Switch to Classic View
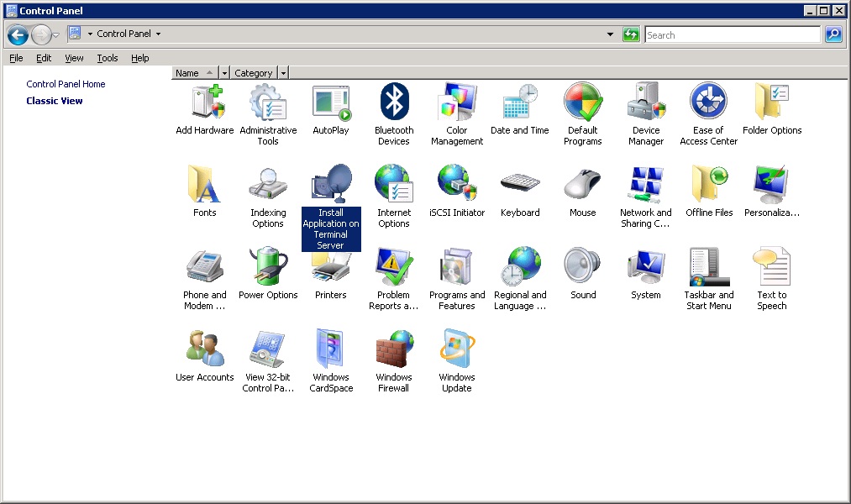This screenshot has height=504, width=851. click(55, 101)
